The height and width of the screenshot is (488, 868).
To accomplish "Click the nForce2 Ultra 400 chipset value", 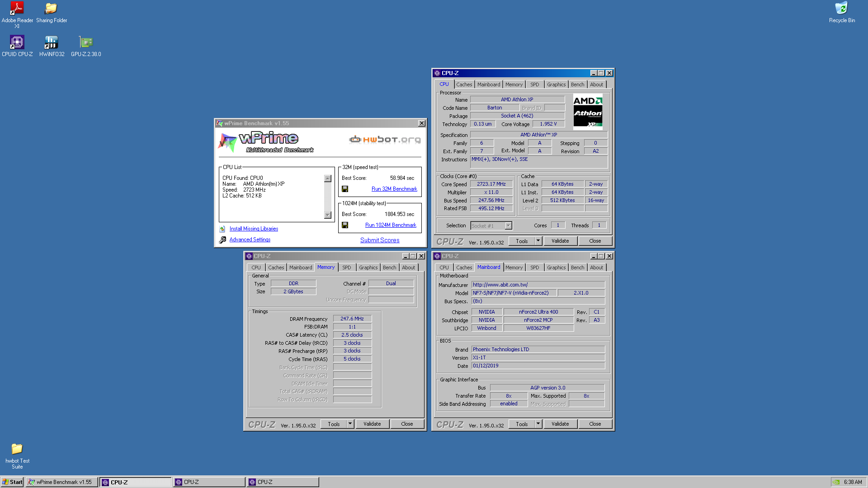I will 538,312.
